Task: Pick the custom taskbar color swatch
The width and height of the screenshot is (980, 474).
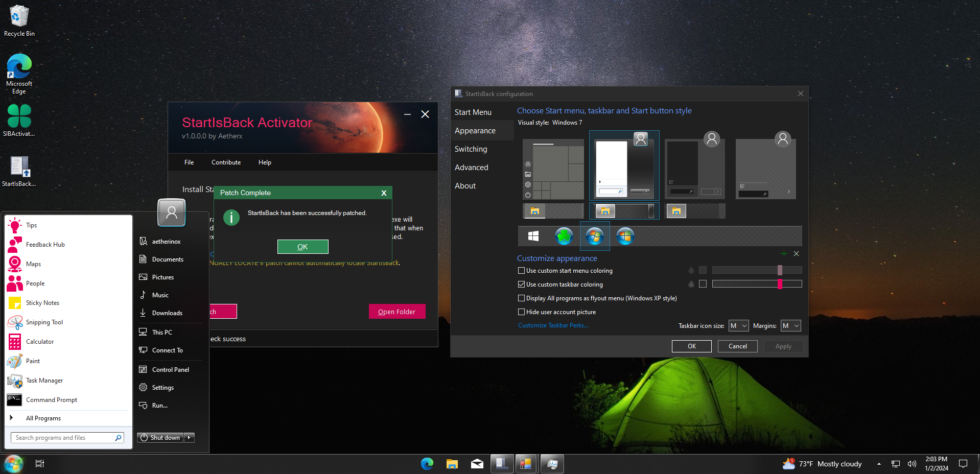Action: click(703, 284)
